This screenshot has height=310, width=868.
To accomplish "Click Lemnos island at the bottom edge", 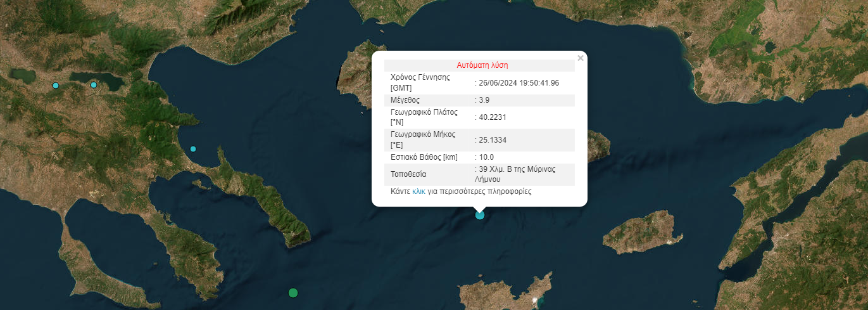I will 500,294.
